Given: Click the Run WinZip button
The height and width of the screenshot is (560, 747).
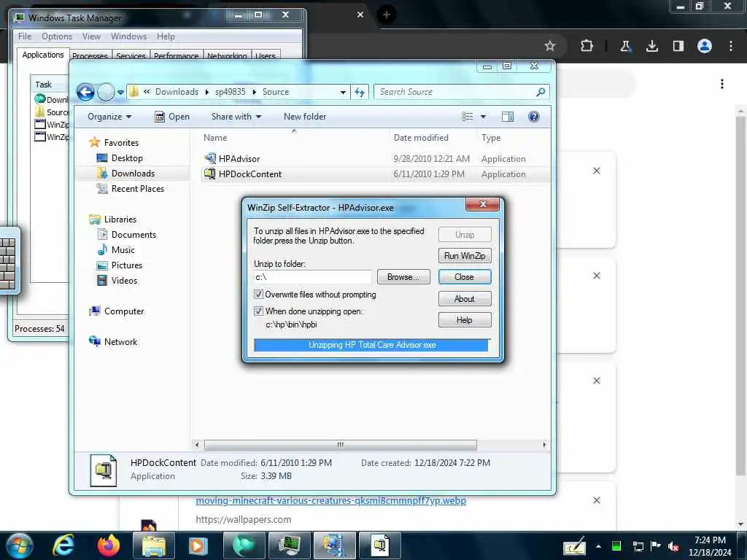Looking at the screenshot, I should click(465, 256).
